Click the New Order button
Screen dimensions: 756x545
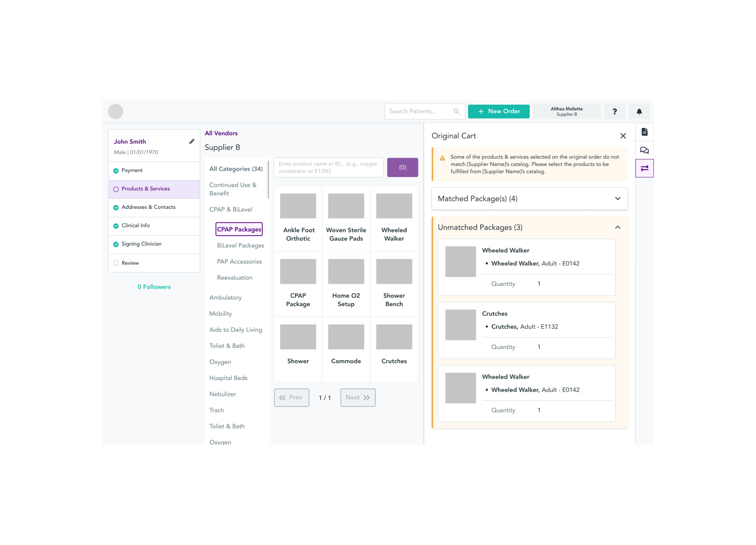point(499,112)
